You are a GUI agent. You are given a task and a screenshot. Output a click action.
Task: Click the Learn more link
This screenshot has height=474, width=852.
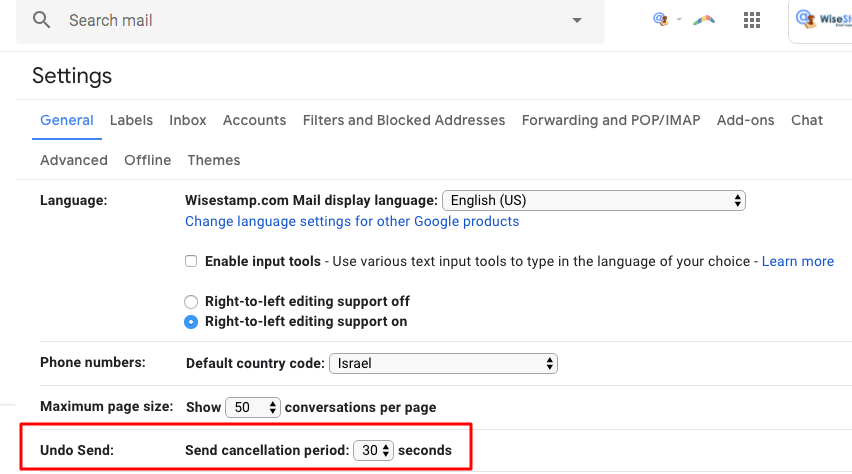pyautogui.click(x=797, y=261)
